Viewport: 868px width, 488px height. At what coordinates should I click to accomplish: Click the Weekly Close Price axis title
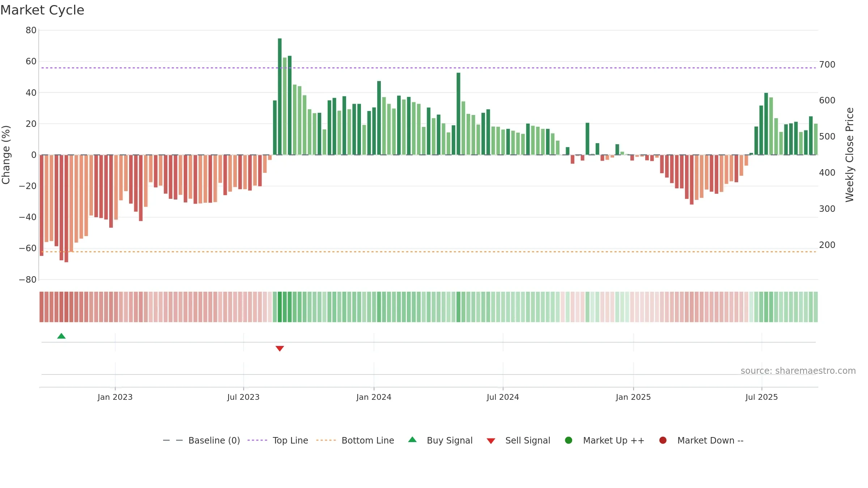click(850, 155)
